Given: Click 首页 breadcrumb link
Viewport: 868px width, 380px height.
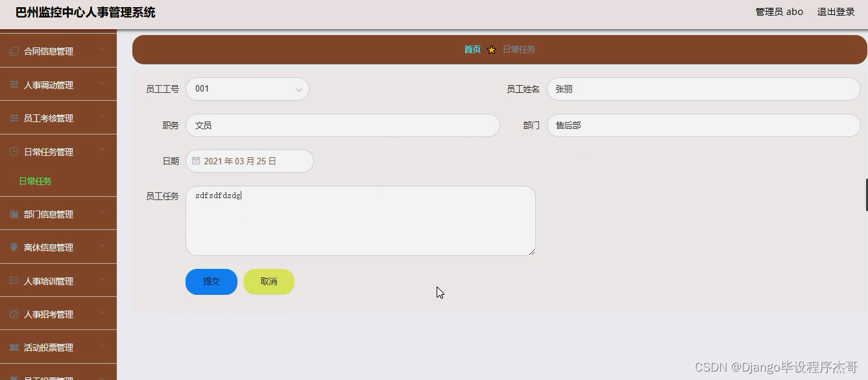Looking at the screenshot, I should 472,49.
